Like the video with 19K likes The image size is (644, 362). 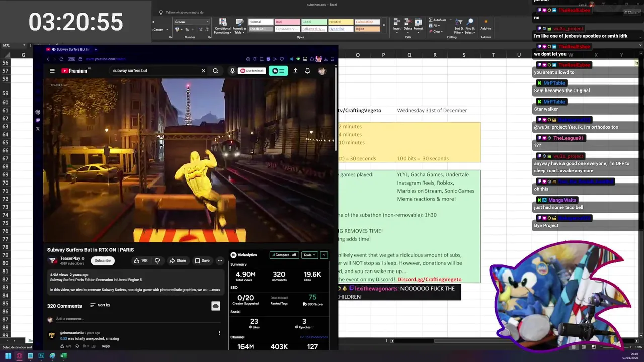point(140,260)
